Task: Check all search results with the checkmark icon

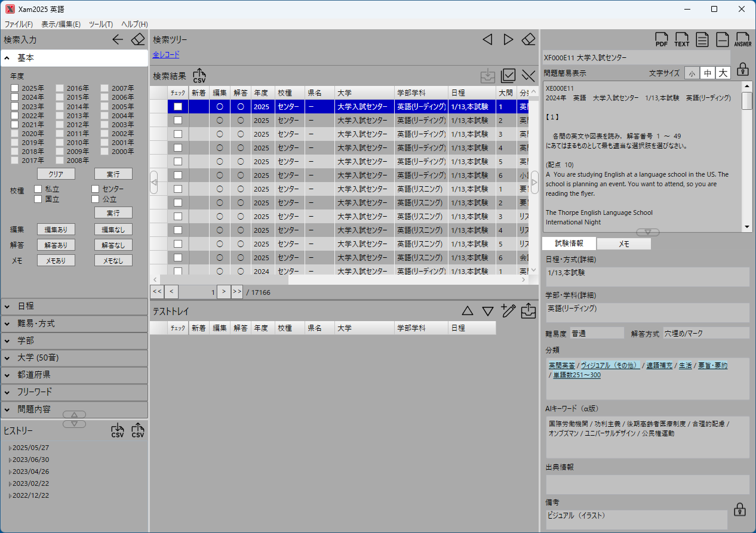Action: click(508, 76)
